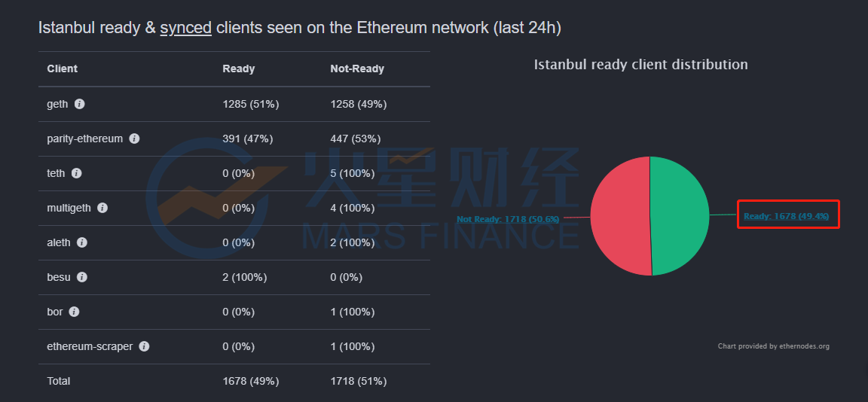Click the ethereum-scraper info icon

(x=144, y=347)
